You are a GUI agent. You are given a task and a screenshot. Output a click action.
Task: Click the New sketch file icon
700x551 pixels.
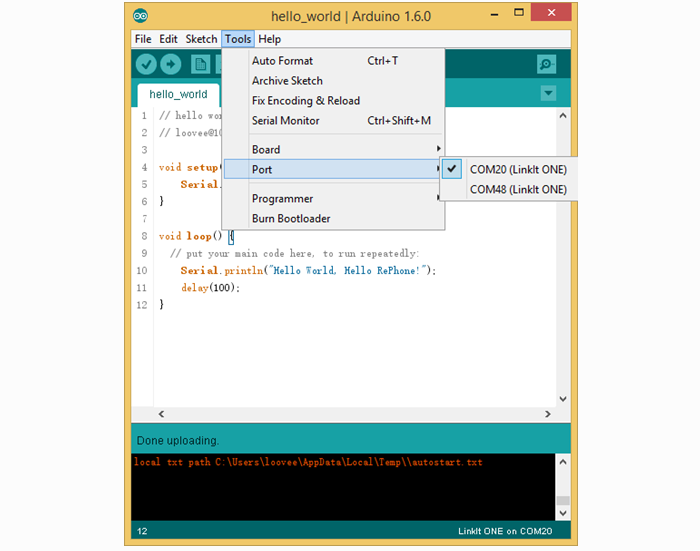tap(200, 64)
